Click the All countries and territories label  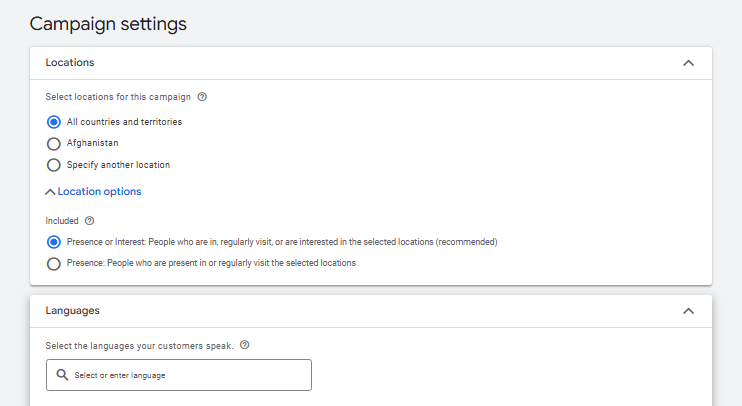click(x=124, y=122)
